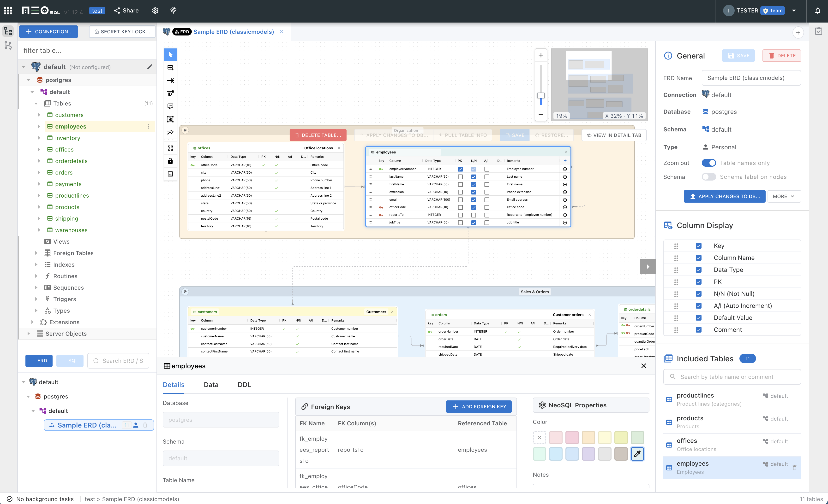Screen dimensions: 828x504
Task: Click the CONNECTION... button
Action: [48, 32]
